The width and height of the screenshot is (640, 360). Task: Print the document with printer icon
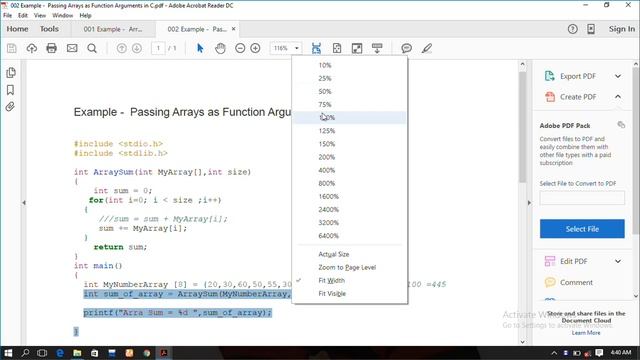51,48
